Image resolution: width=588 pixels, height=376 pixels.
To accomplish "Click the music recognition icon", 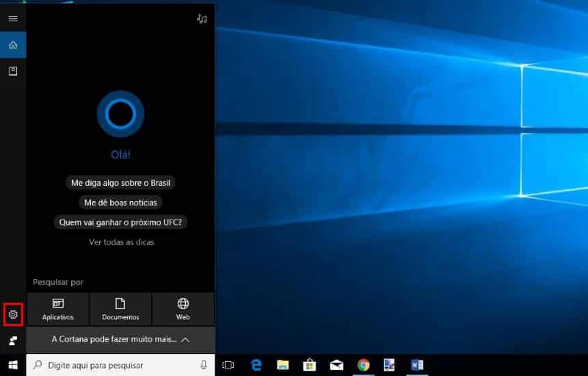I will (x=202, y=18).
